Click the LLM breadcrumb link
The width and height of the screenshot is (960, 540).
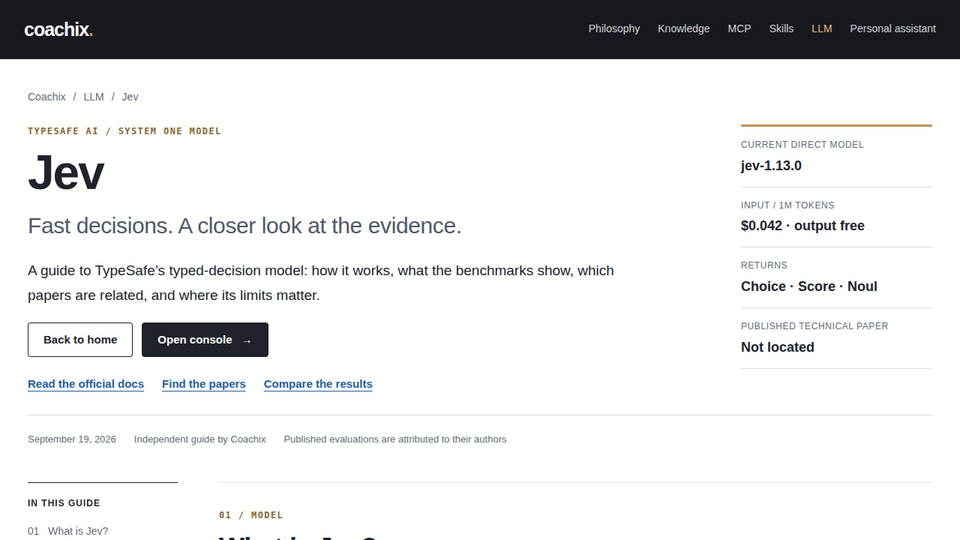click(94, 97)
